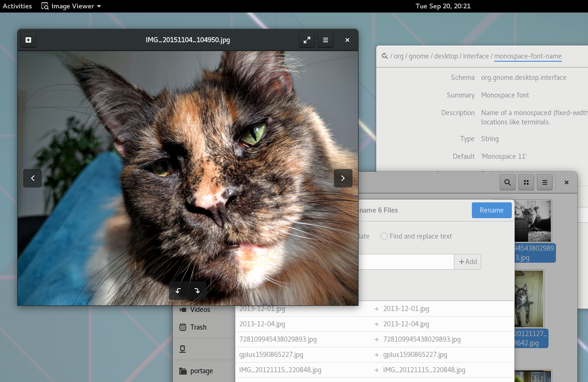
Task: Open Trash in the Files sidebar
Action: click(198, 327)
